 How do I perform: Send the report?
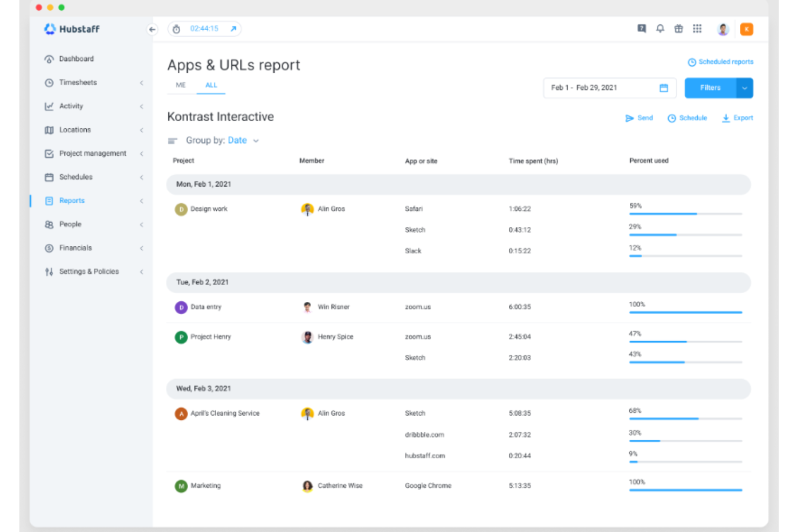click(x=639, y=118)
